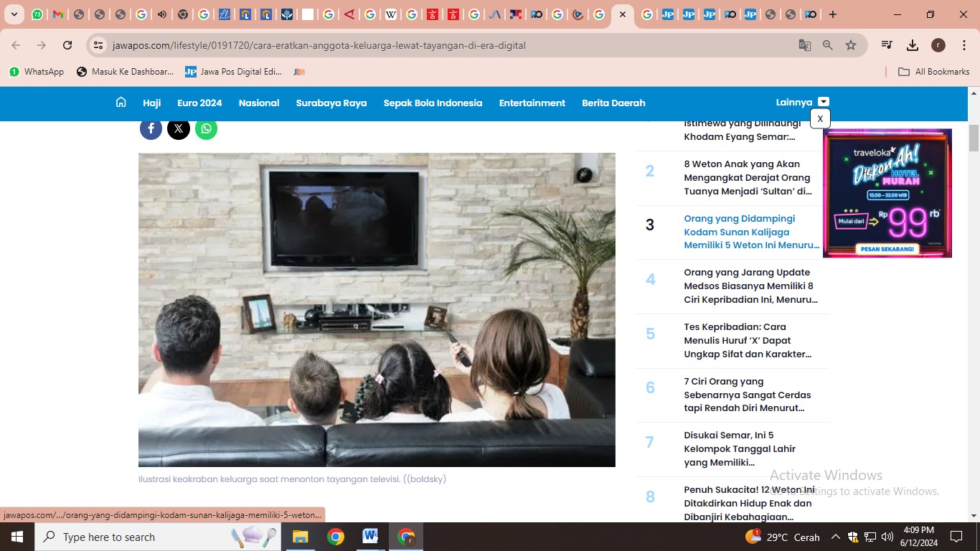Open the Google Translate page icon
Image resolution: width=980 pixels, height=551 pixels.
(x=805, y=45)
